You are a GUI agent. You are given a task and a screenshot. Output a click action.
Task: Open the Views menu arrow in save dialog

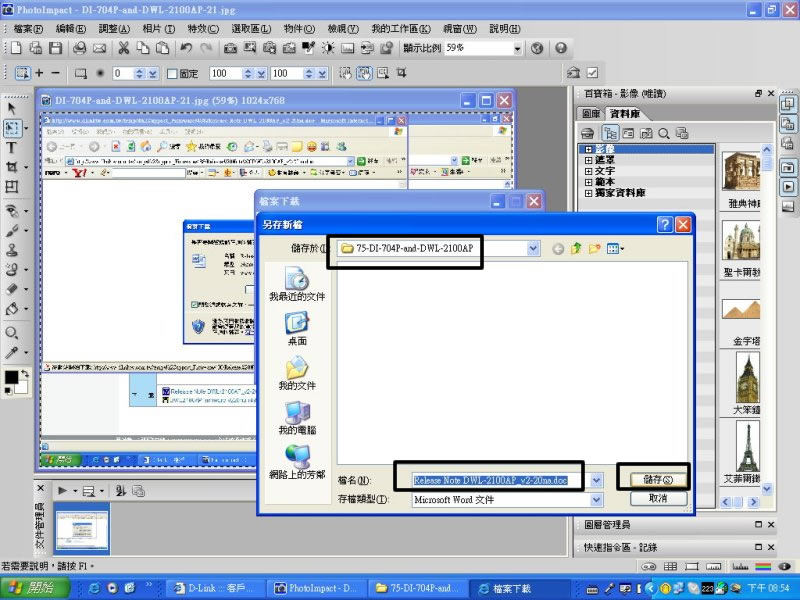click(x=622, y=249)
